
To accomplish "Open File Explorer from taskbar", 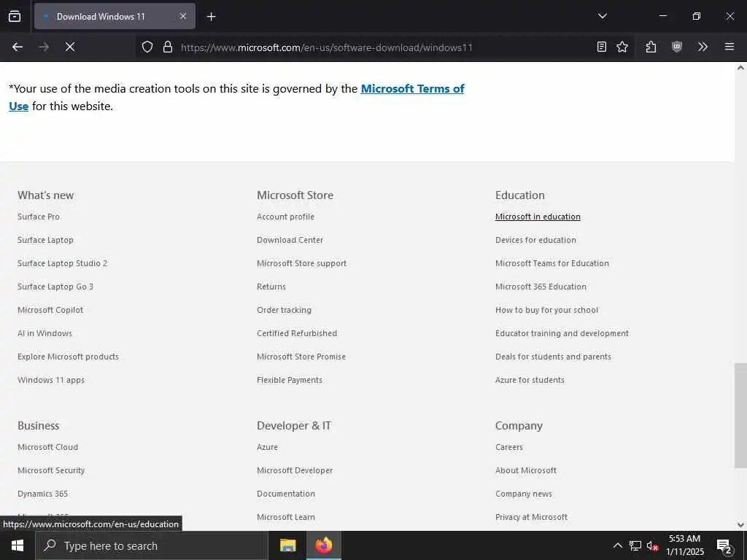I will 287,545.
